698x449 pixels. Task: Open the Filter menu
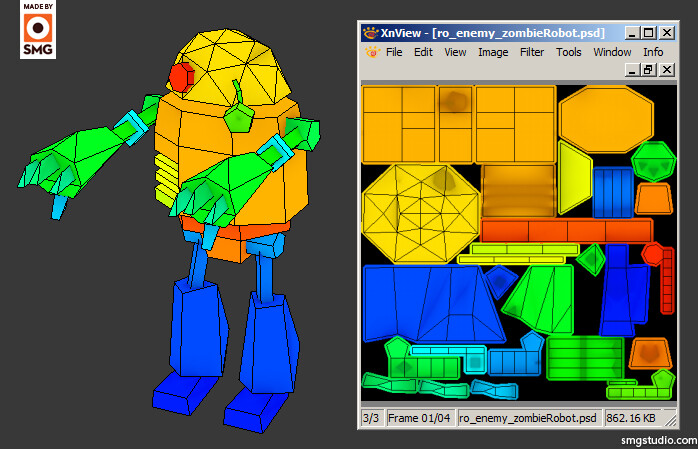[532, 52]
